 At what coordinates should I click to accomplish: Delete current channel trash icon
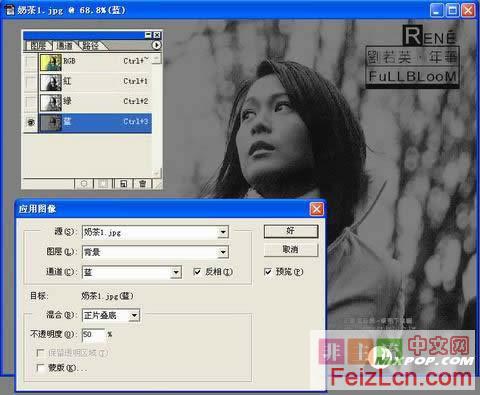[143, 184]
